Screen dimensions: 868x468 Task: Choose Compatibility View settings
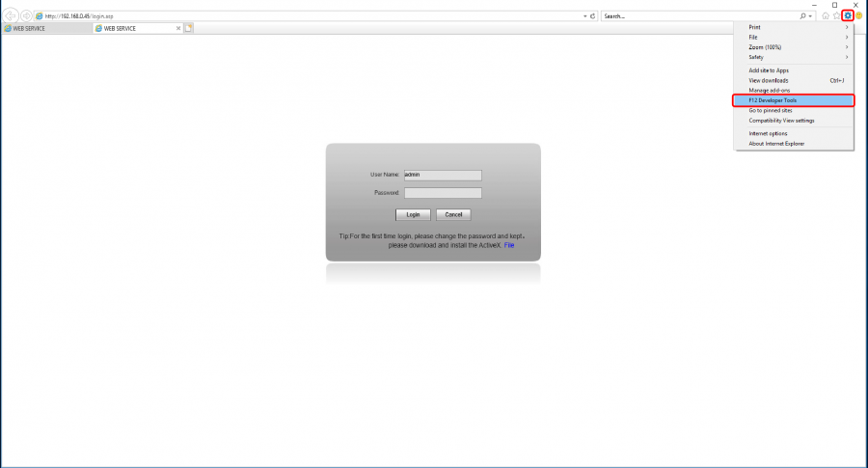pos(781,121)
